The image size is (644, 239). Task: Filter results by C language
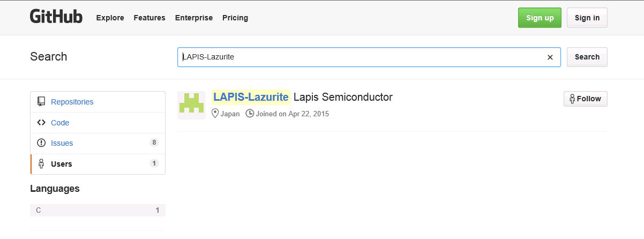tap(98, 210)
